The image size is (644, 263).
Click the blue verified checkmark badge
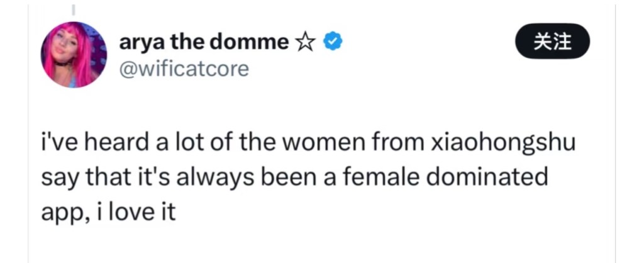333,42
